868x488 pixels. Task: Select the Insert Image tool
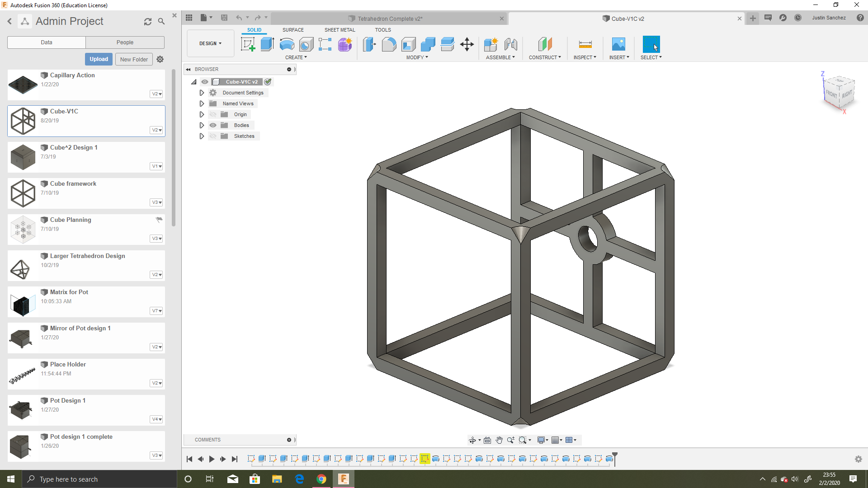click(618, 44)
